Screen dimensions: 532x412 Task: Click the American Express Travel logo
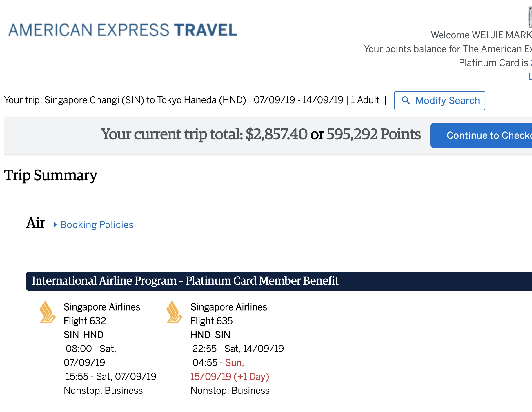coord(123,30)
